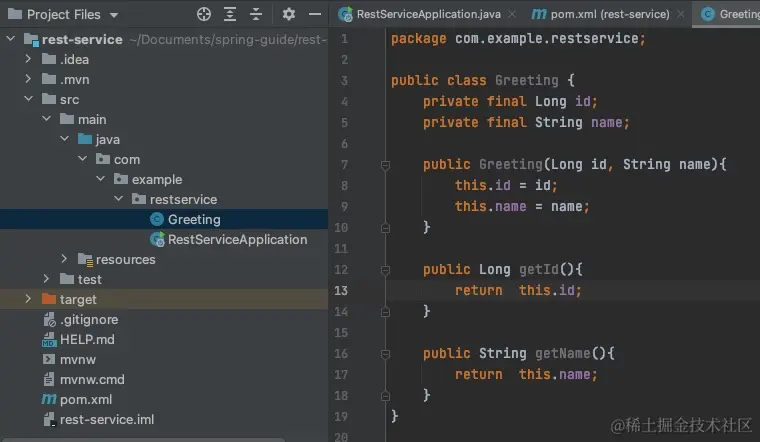Switch to RestServiceApplication.java tab
Screen dimensions: 760x442
click(x=428, y=14)
